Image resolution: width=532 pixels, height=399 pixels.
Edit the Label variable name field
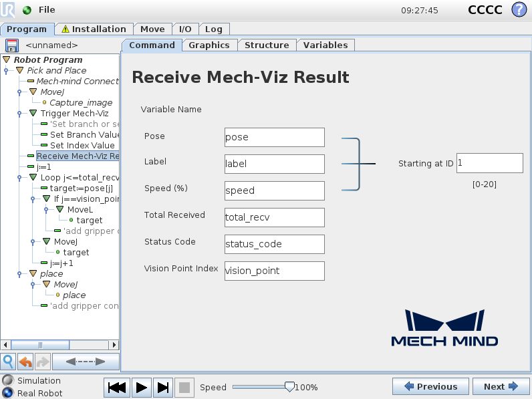point(275,164)
